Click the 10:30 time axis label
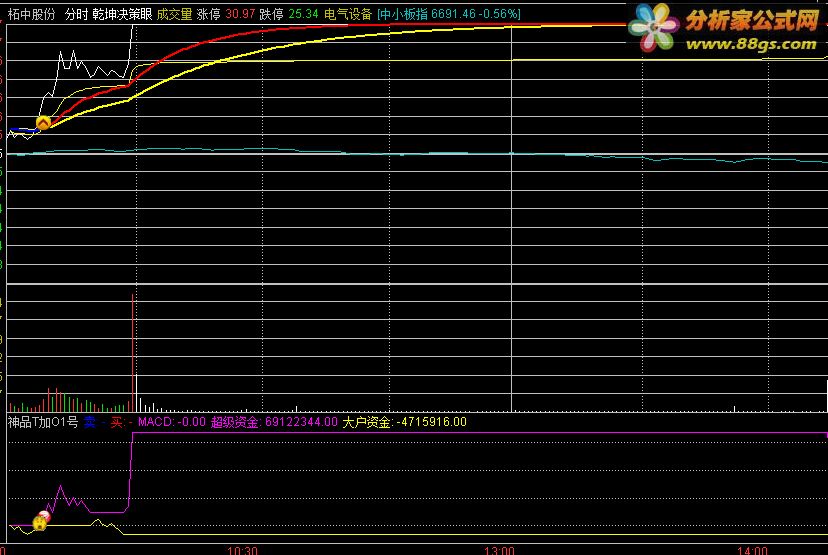This screenshot has height=555, width=828. (242, 550)
